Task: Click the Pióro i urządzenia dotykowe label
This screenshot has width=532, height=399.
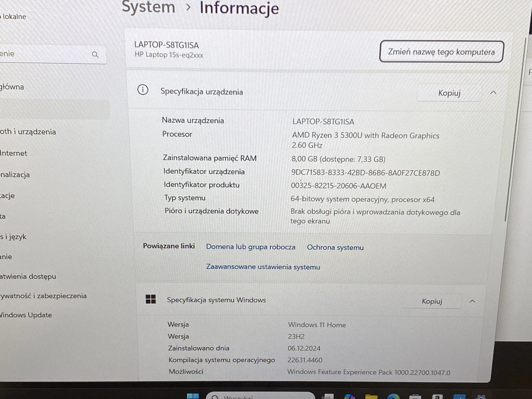Action: [x=212, y=211]
